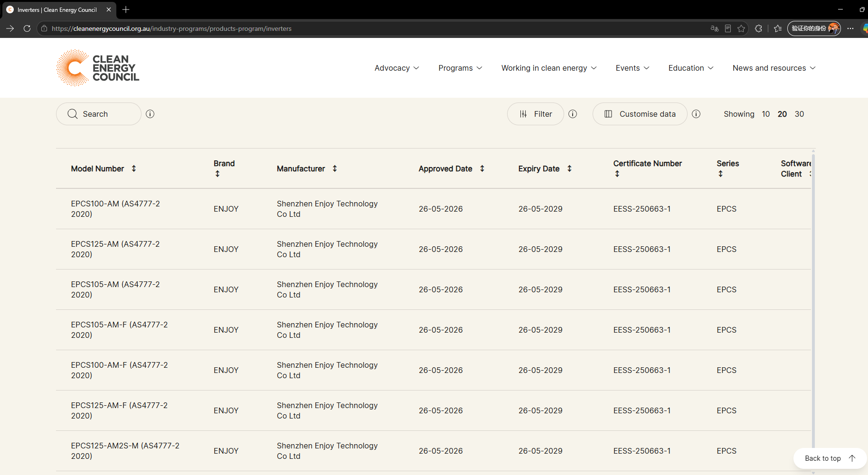Open browser settings ellipsis menu
Image resolution: width=868 pixels, height=475 pixels.
coord(850,28)
